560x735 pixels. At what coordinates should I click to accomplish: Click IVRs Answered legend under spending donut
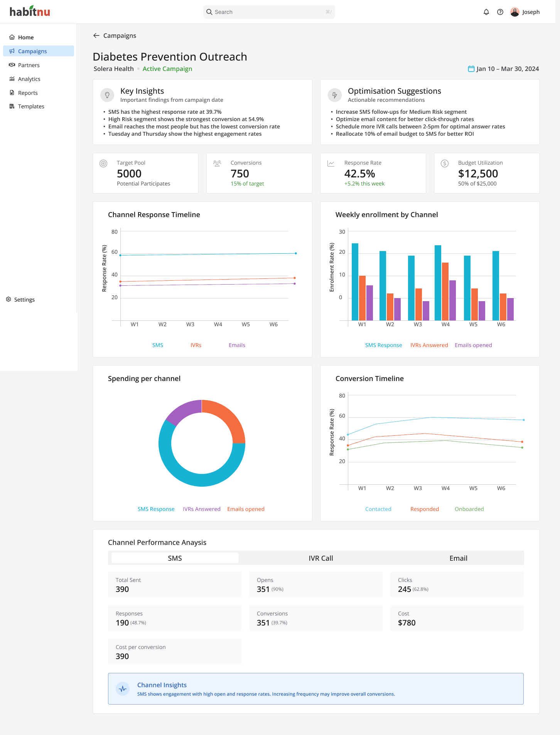click(x=202, y=509)
